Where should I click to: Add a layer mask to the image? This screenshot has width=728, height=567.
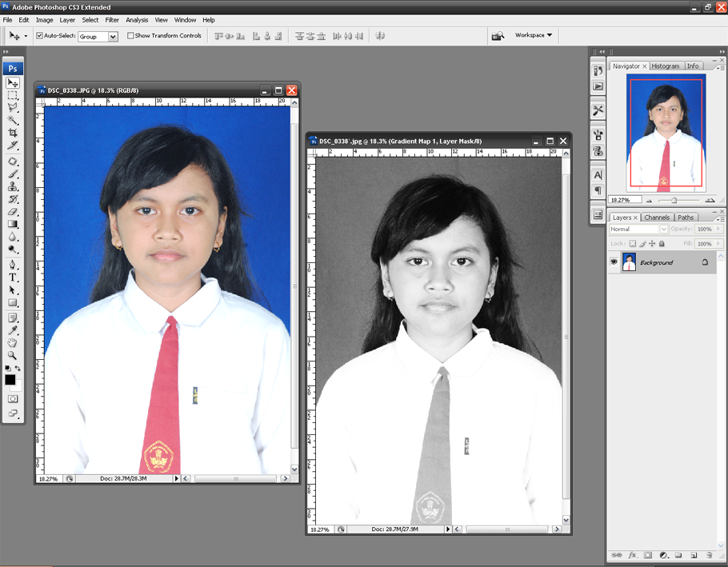[648, 555]
